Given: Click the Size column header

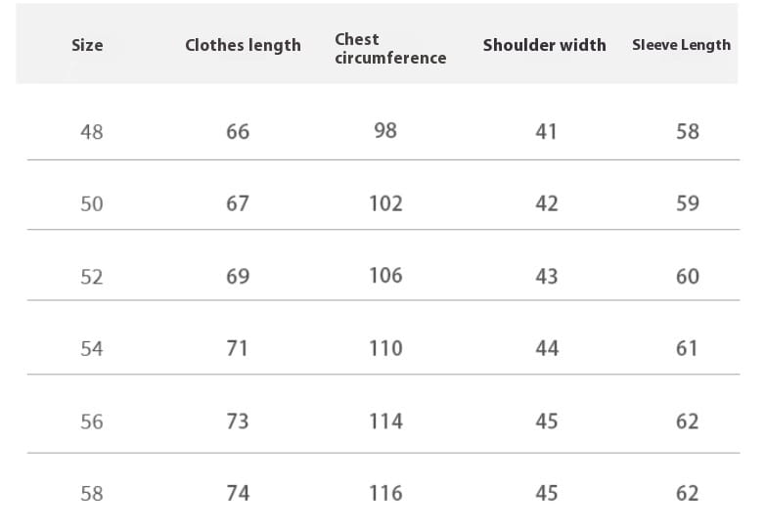Looking at the screenshot, I should point(87,45).
